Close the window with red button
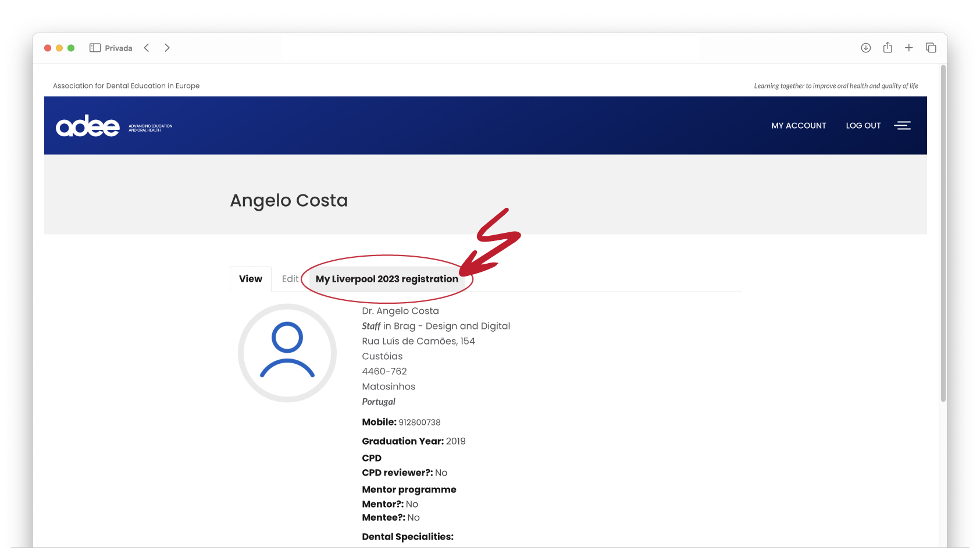The width and height of the screenshot is (980, 553). click(48, 48)
